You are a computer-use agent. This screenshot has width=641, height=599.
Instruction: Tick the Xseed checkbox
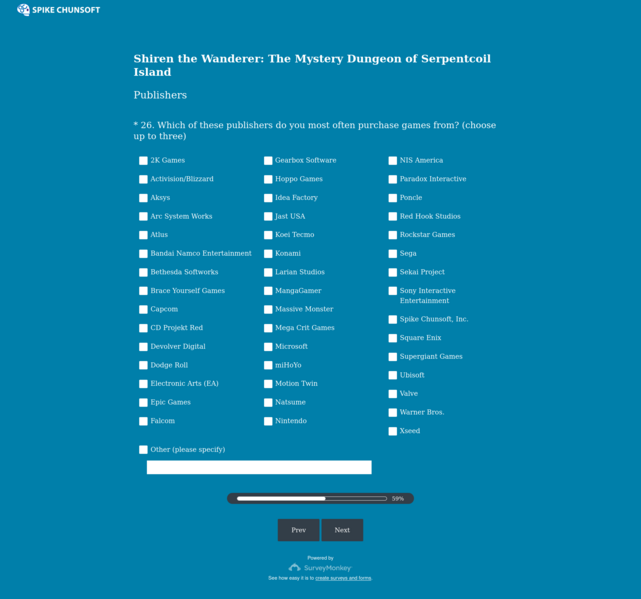click(393, 431)
